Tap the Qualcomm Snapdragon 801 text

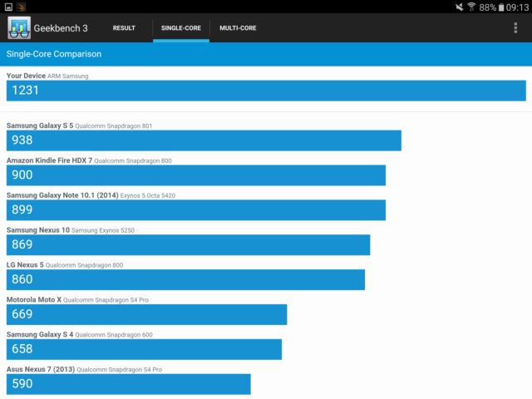tap(114, 126)
